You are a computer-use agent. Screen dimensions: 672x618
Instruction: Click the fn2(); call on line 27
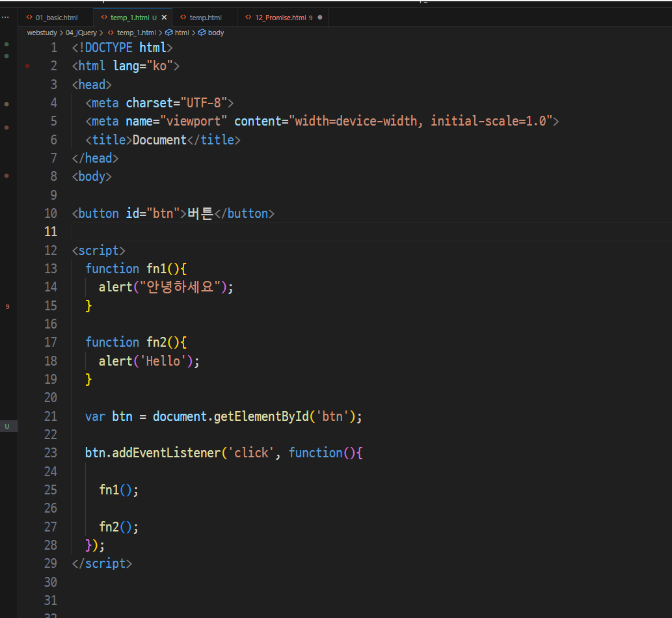[x=118, y=527]
